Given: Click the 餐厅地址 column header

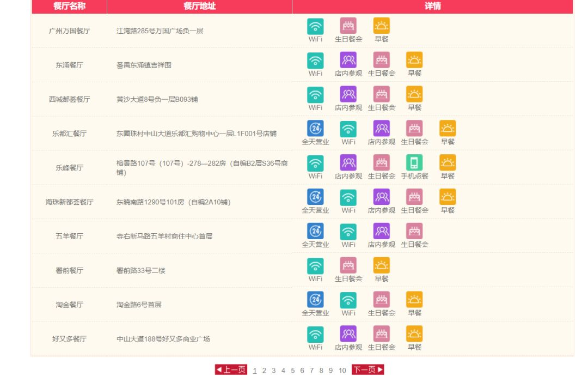Looking at the screenshot, I should (x=199, y=6).
